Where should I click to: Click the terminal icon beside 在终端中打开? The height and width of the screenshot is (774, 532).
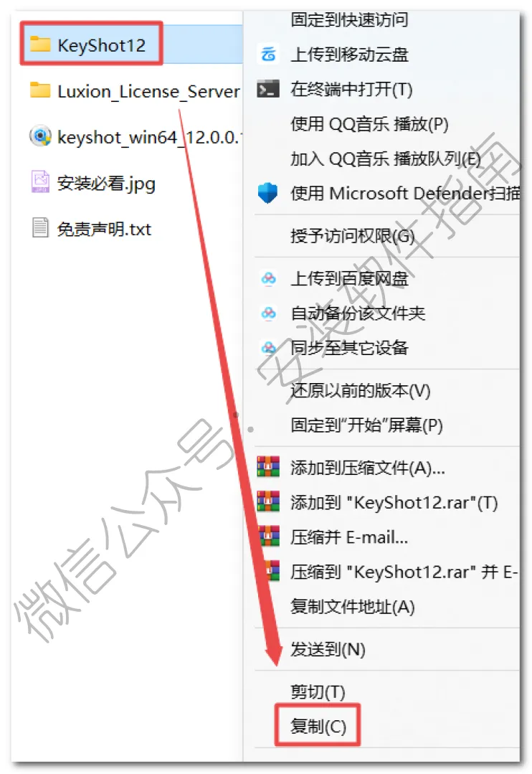[268, 89]
